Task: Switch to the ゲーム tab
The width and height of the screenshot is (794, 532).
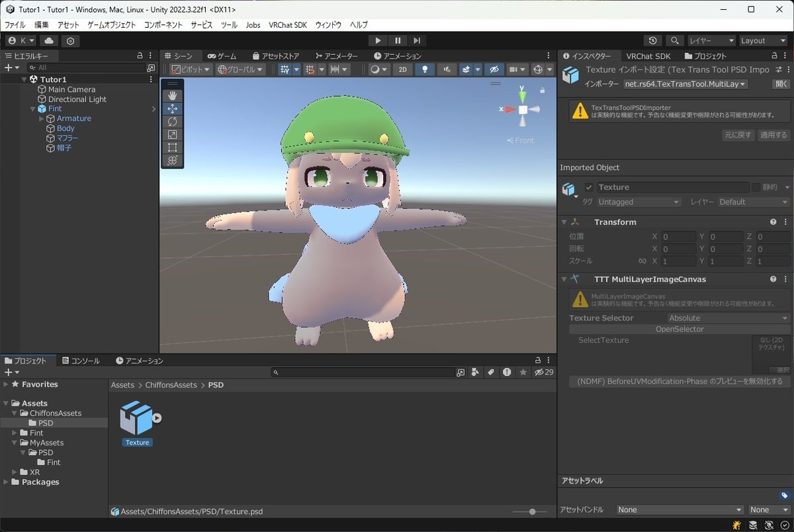Action: coord(222,56)
